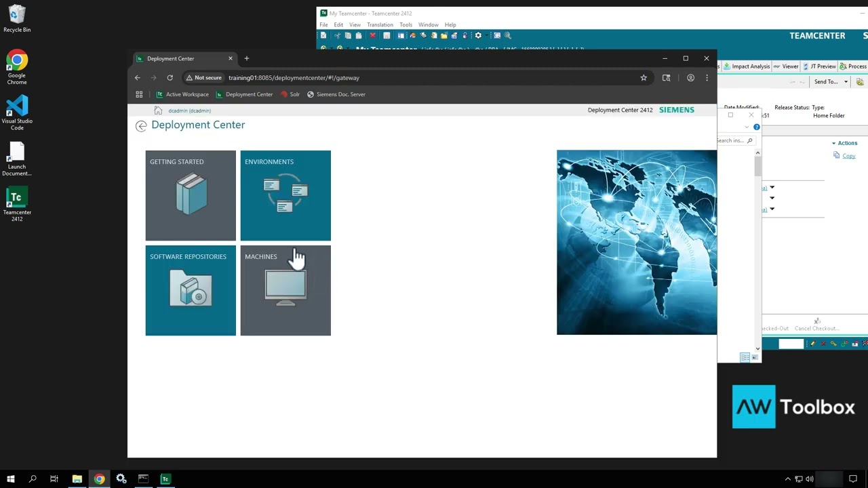Open the Software Repositories tile
868x488 pixels.
pos(191,290)
